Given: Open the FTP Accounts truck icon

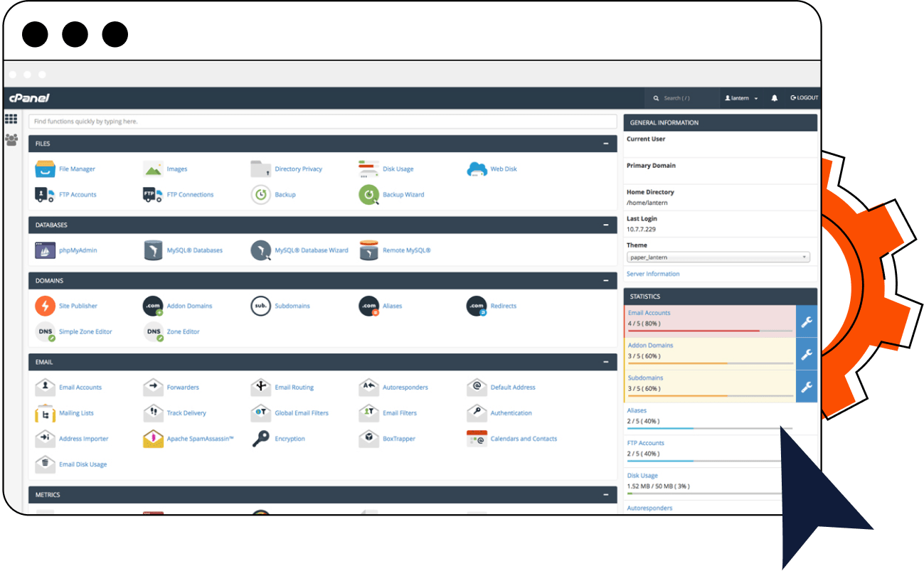Looking at the screenshot, I should (45, 194).
